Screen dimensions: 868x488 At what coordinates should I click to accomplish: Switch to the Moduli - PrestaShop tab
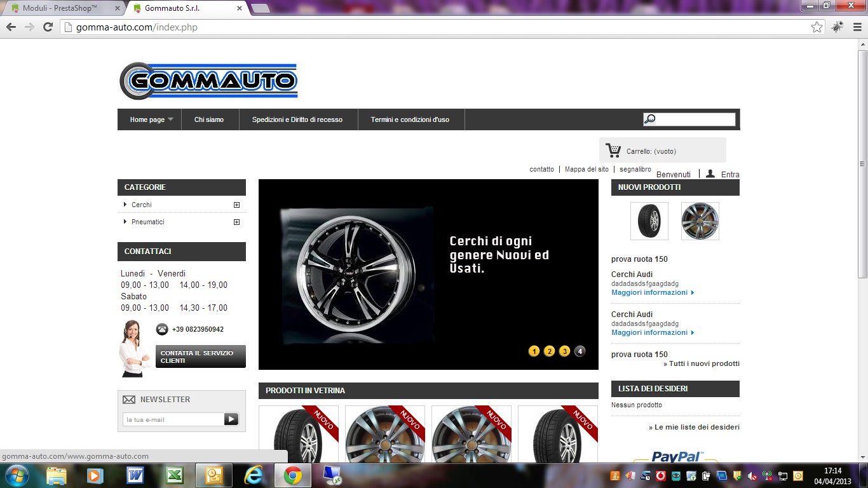tap(63, 8)
